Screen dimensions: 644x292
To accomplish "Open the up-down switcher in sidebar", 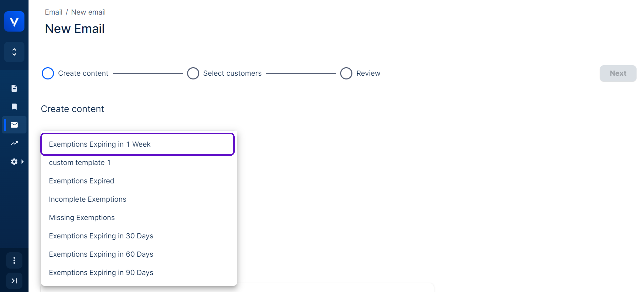I will 14,52.
